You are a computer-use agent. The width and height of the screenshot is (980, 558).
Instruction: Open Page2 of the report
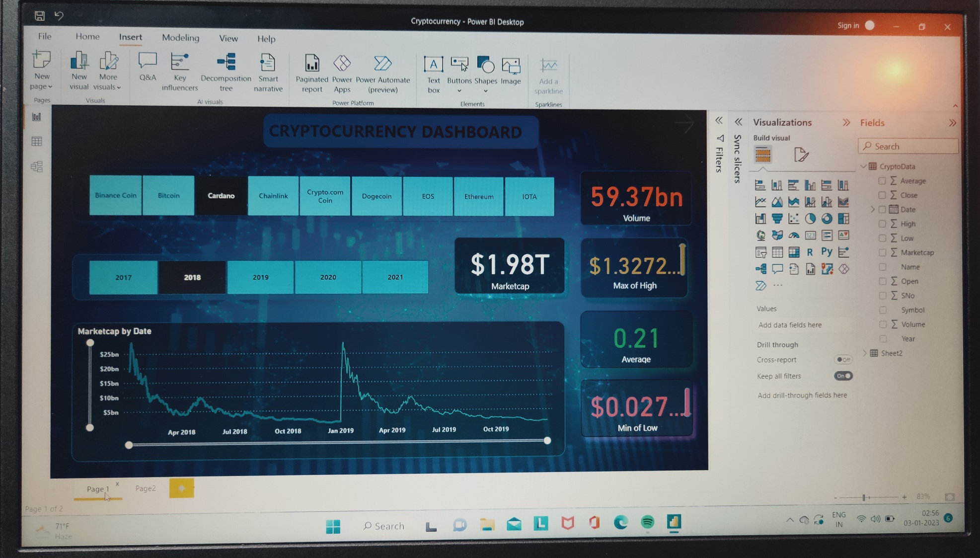click(146, 488)
